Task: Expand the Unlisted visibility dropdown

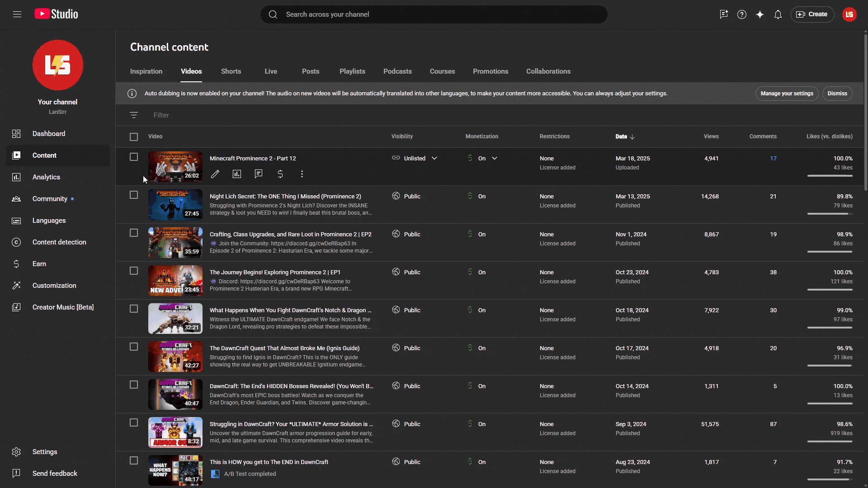Action: (434, 158)
